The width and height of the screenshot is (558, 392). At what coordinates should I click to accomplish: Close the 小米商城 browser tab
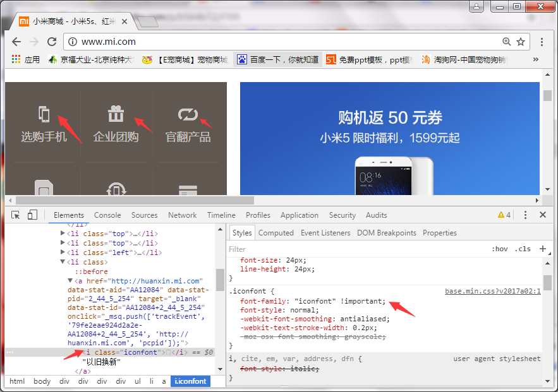pos(124,21)
